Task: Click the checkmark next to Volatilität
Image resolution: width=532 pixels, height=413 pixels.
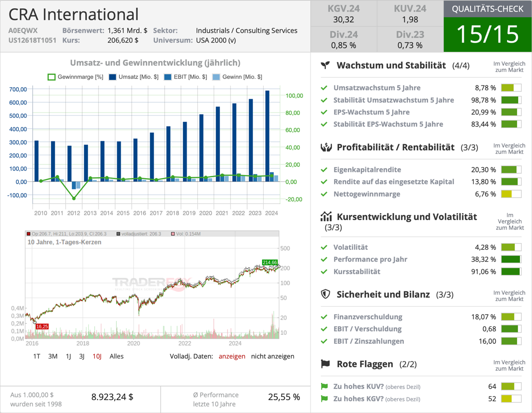Action: pos(324,248)
